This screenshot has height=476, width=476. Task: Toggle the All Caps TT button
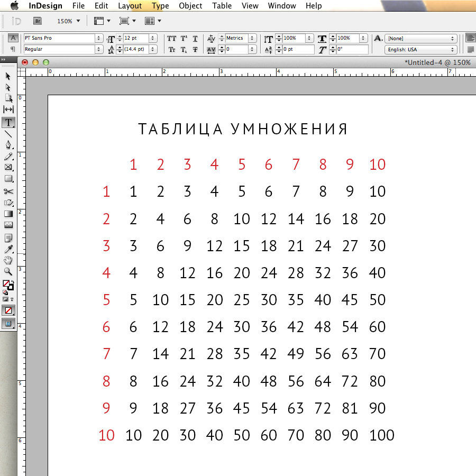(171, 39)
